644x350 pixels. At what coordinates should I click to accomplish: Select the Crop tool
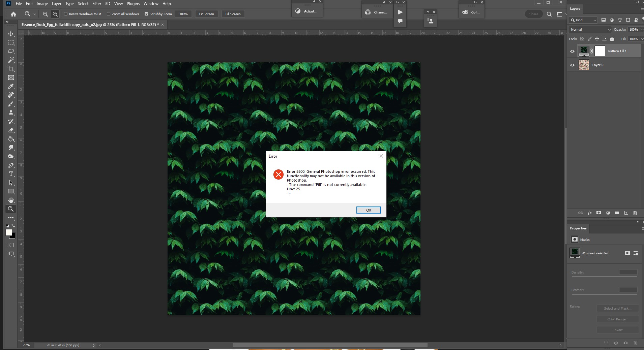tap(11, 69)
